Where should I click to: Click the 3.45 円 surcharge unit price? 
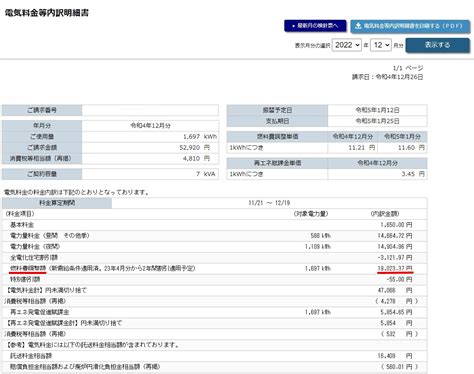(x=413, y=174)
